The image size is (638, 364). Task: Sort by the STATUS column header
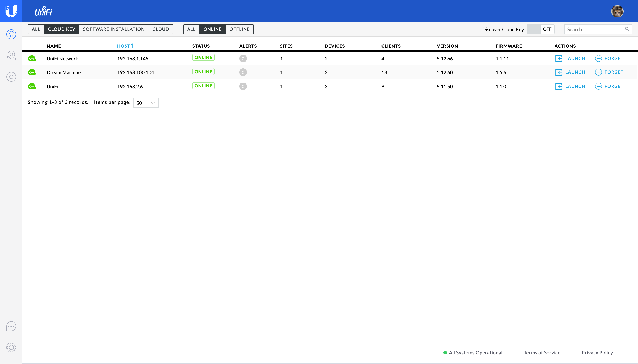tap(201, 46)
